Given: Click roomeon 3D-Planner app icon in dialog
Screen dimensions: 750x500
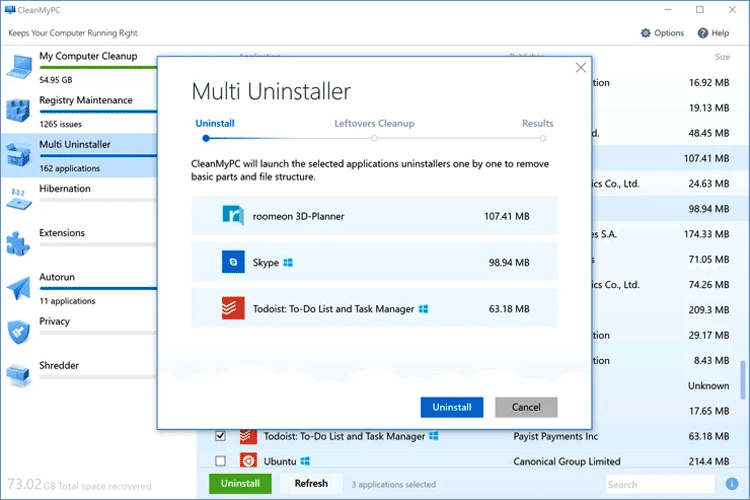Looking at the screenshot, I should tap(233, 215).
